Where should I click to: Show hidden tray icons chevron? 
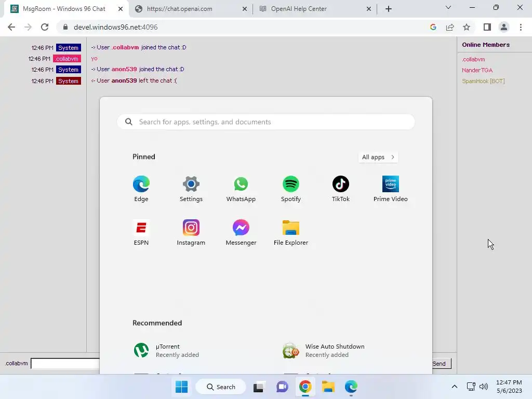click(x=455, y=387)
